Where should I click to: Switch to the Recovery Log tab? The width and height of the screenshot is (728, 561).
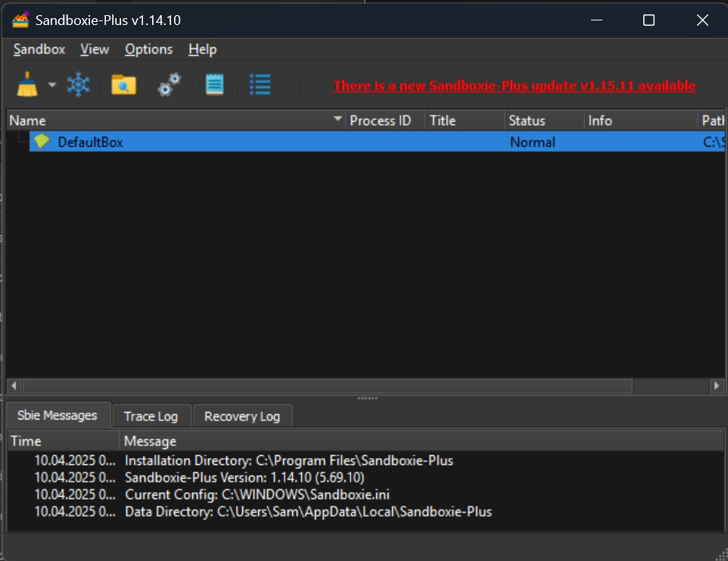(242, 416)
